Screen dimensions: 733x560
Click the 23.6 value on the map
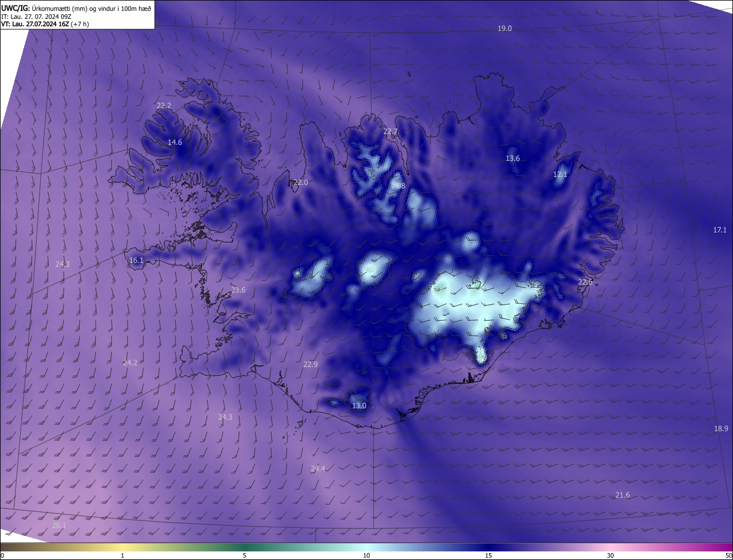pos(238,290)
